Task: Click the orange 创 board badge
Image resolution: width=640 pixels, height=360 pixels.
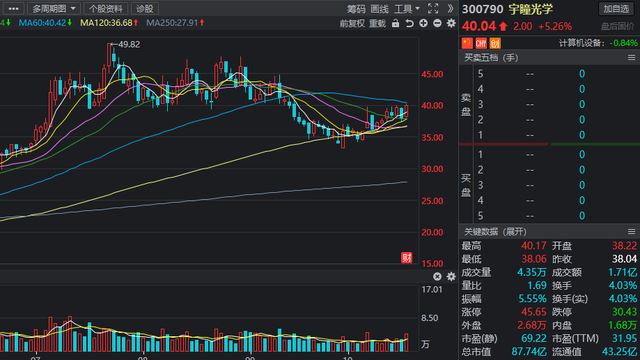Action: click(495, 43)
